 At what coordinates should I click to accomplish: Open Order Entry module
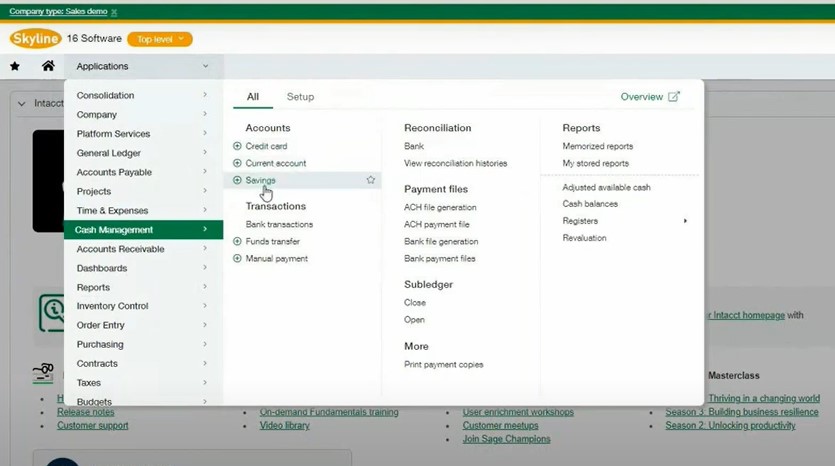[143, 325]
